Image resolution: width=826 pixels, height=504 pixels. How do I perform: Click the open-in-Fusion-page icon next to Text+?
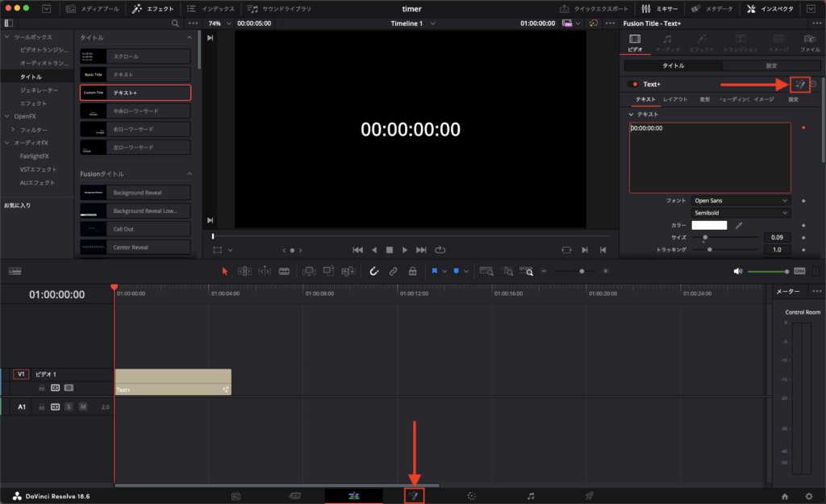pos(799,84)
